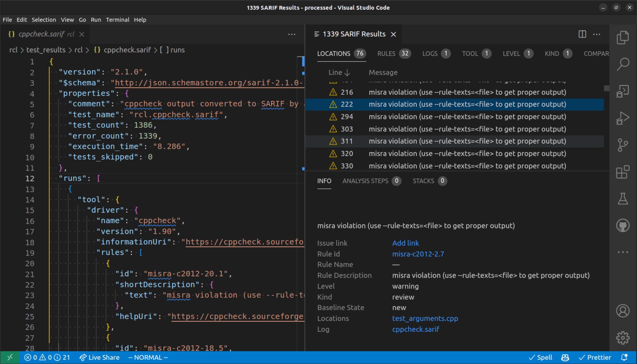Click line number 12 in the gutter

click(30, 179)
